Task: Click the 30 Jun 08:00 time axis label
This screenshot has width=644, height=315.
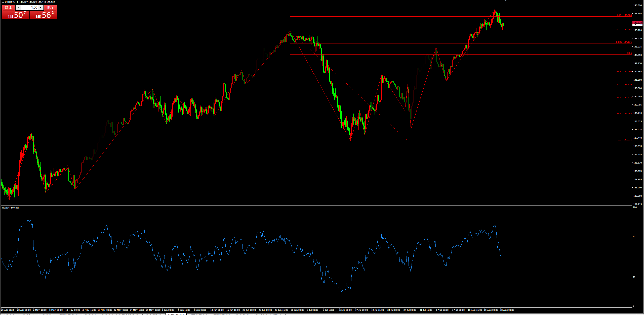Action: click(x=297, y=310)
